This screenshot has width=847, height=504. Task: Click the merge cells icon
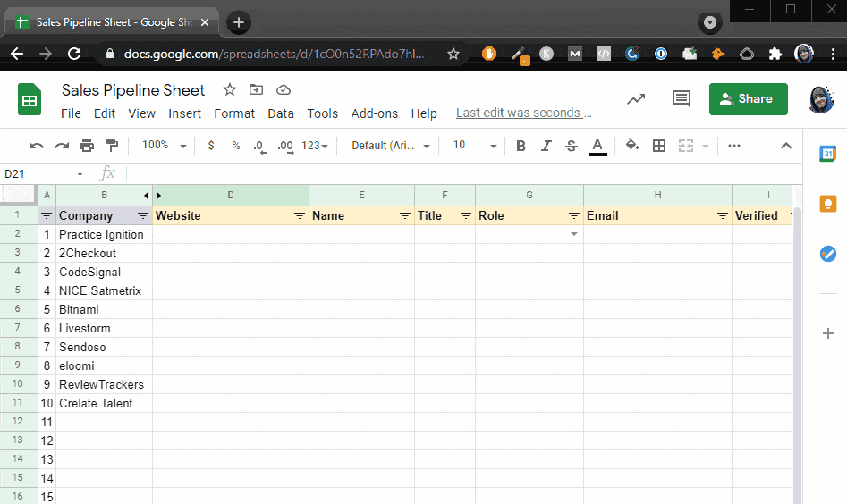686,146
